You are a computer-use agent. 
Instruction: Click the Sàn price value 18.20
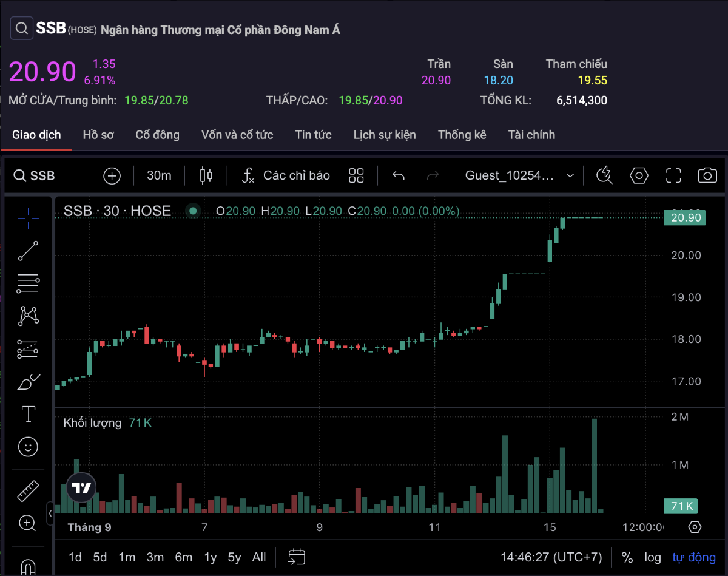tap(499, 80)
